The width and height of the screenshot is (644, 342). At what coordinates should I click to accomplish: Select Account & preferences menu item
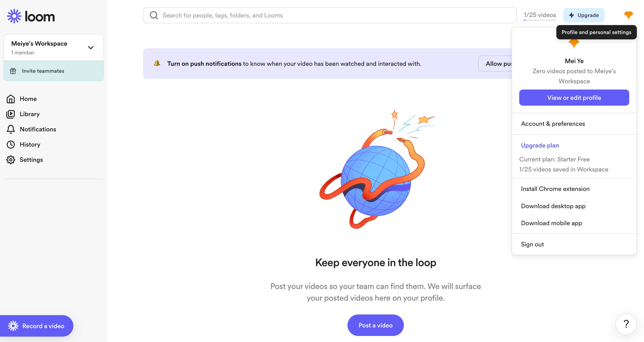coord(553,124)
